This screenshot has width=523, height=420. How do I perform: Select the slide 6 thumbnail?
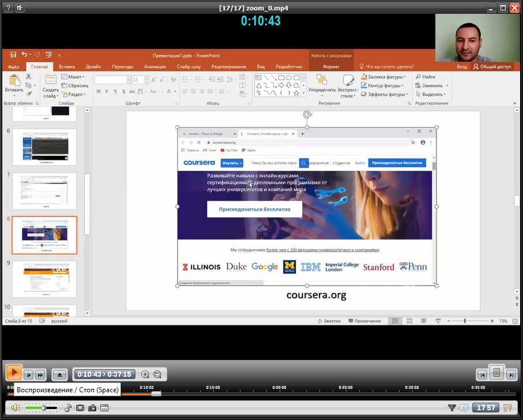[x=44, y=147]
